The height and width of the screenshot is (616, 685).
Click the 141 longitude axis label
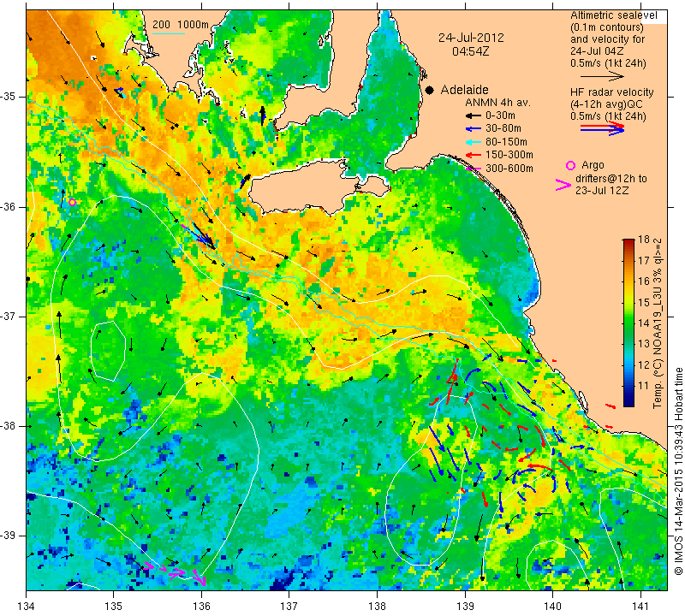640,607
